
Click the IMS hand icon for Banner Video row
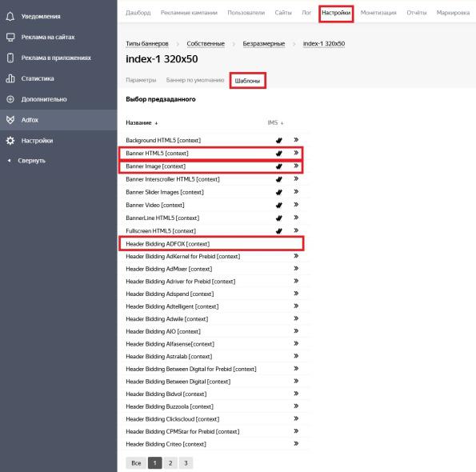(x=279, y=205)
